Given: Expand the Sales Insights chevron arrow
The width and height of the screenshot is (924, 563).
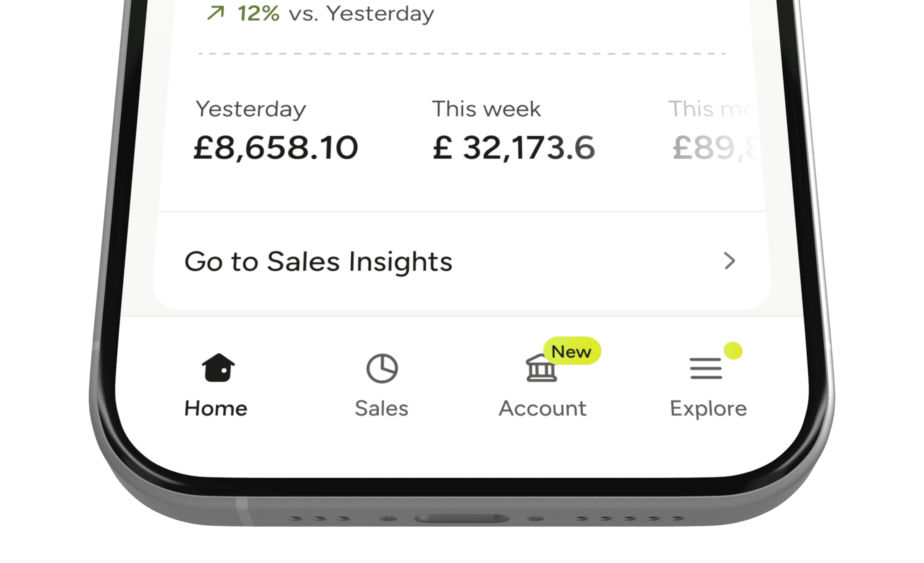Looking at the screenshot, I should [729, 261].
